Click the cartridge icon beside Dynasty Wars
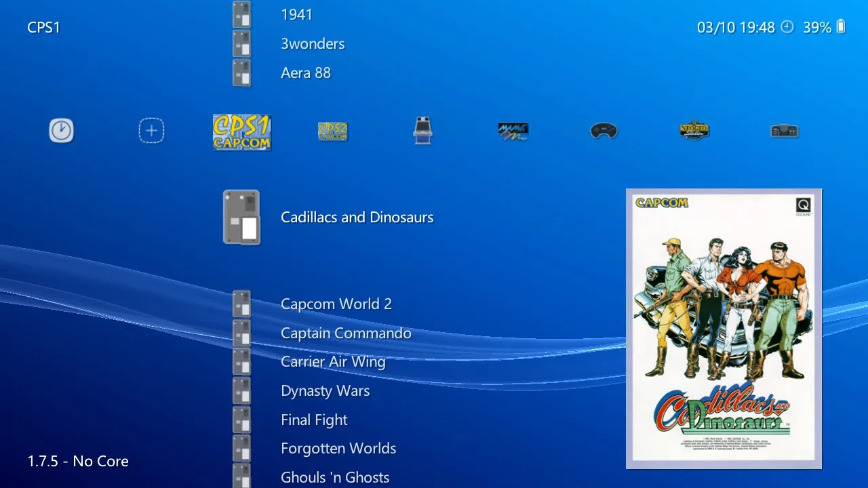The image size is (868, 488). click(242, 391)
